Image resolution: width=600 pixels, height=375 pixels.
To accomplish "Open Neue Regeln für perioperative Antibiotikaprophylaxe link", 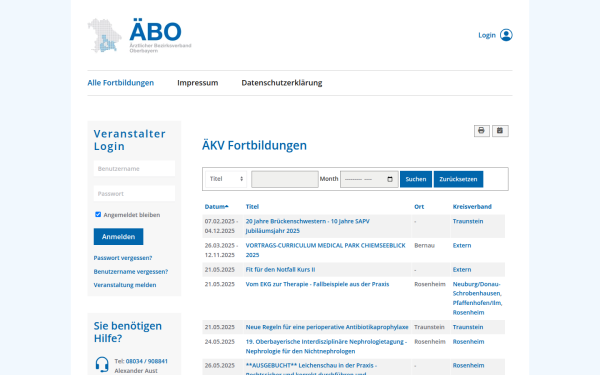I will 327,327.
